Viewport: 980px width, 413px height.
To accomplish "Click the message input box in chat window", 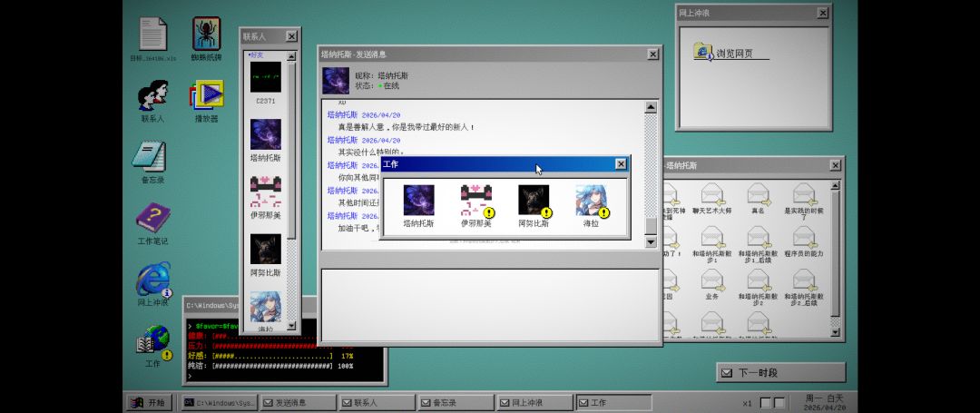I will tap(491, 304).
